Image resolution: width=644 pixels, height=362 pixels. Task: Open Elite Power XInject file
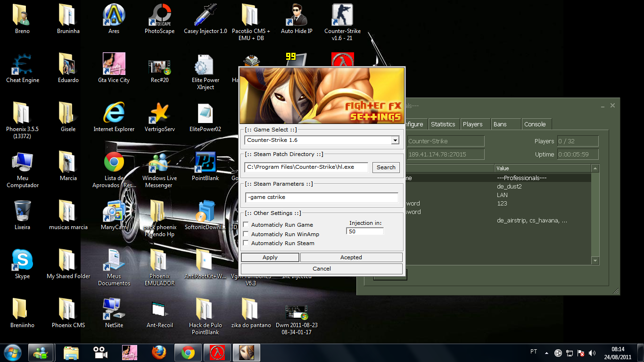[x=205, y=72]
